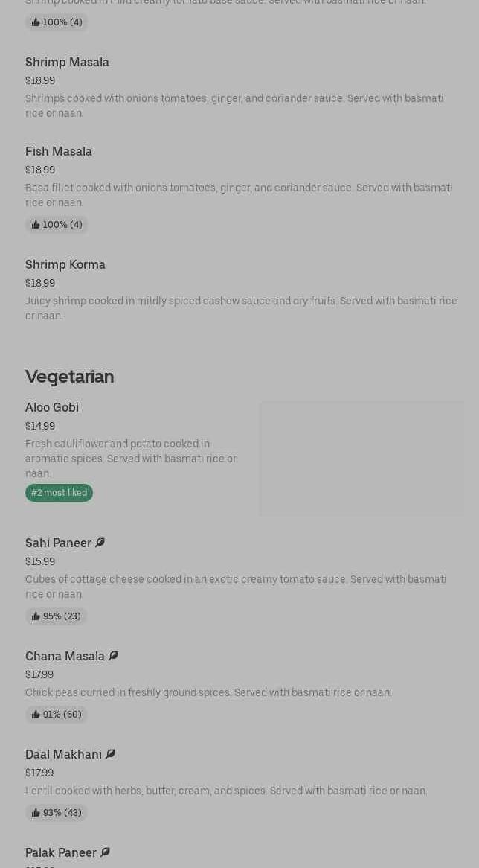The height and width of the screenshot is (868, 479).
Task: Click the Aloo Gobi image placeholder
Action: [x=361, y=459]
